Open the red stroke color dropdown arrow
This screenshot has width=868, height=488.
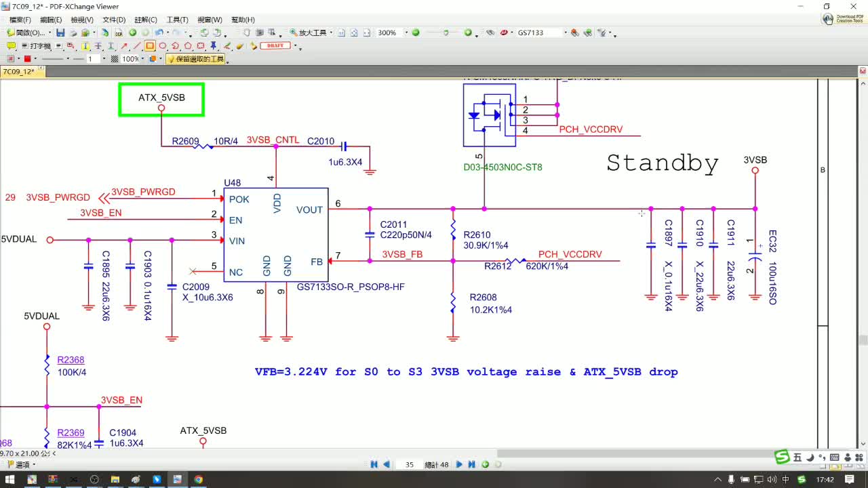click(35, 59)
